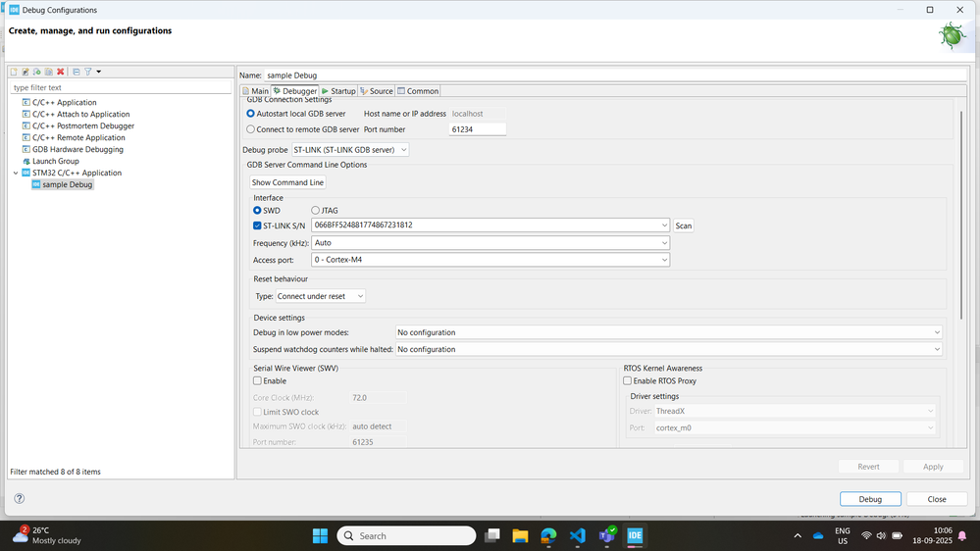This screenshot has width=980, height=551.
Task: Click the STM32 IDE taskbar icon
Action: [635, 536]
